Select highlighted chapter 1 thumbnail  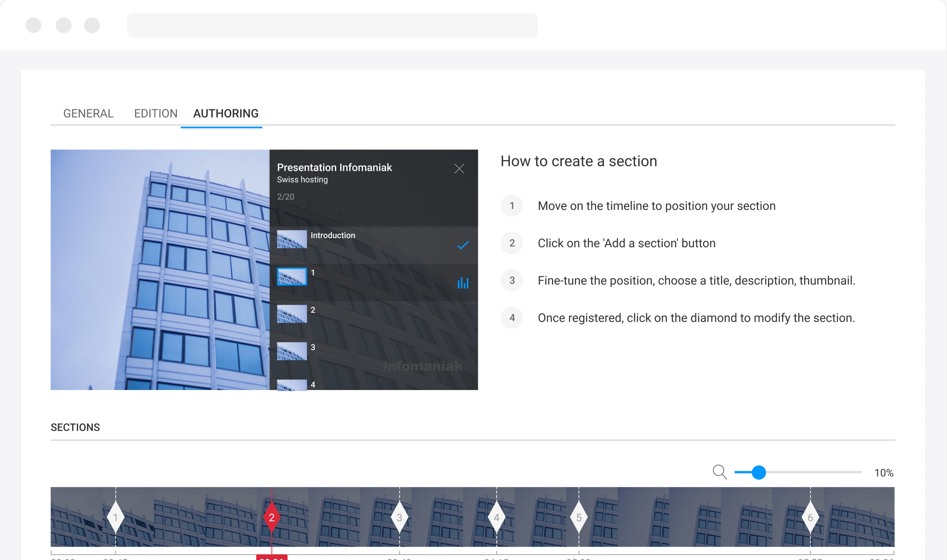[x=292, y=276]
